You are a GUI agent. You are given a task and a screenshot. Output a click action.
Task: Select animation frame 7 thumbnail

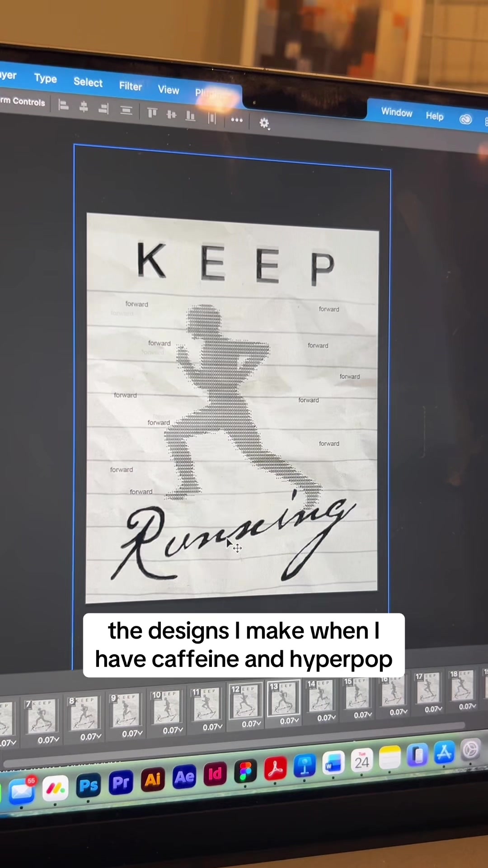click(x=42, y=717)
